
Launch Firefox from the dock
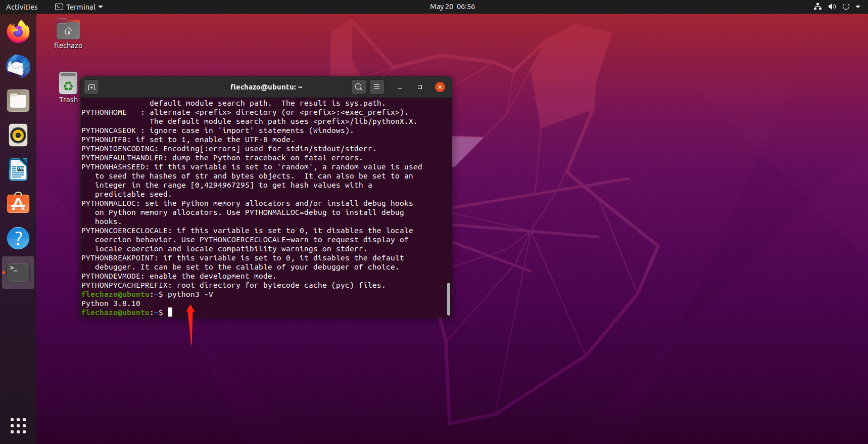18,32
